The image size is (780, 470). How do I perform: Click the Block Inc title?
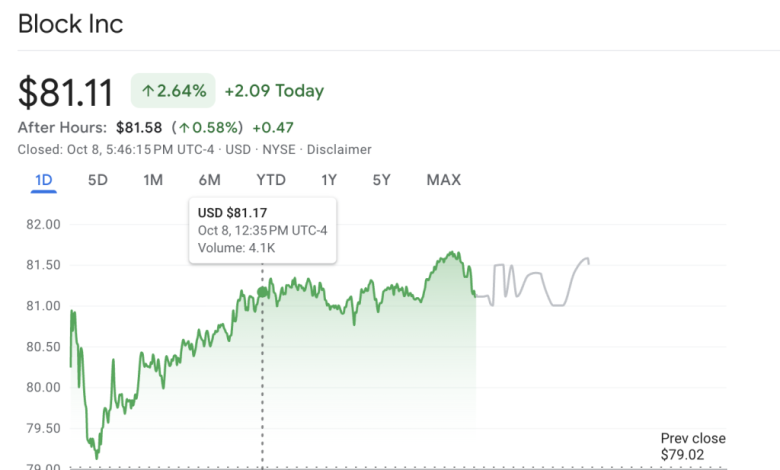pos(71,24)
